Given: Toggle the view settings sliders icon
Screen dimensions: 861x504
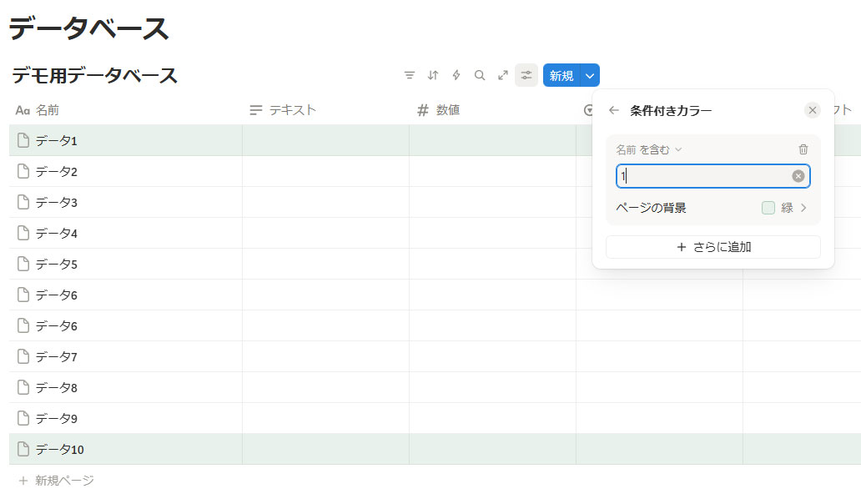Looking at the screenshot, I should coord(526,75).
